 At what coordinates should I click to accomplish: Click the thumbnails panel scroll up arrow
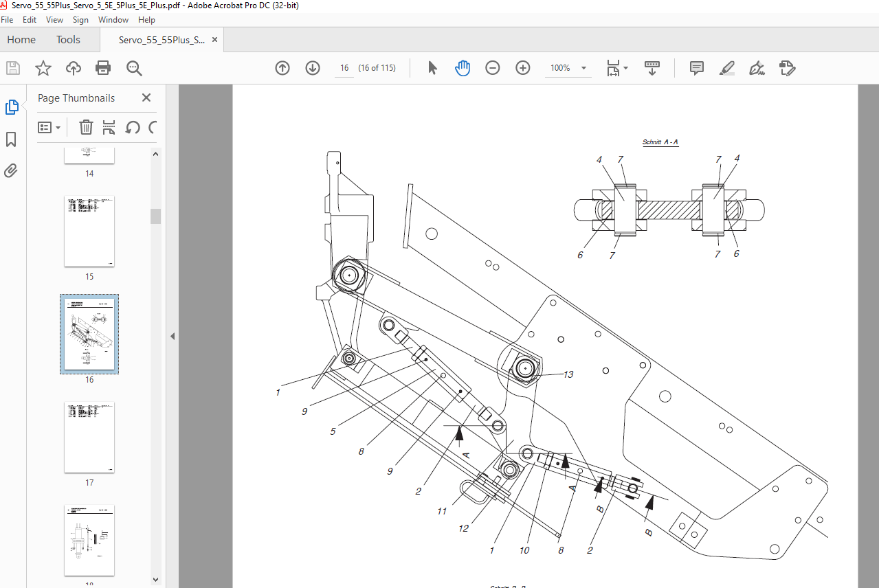(x=156, y=154)
